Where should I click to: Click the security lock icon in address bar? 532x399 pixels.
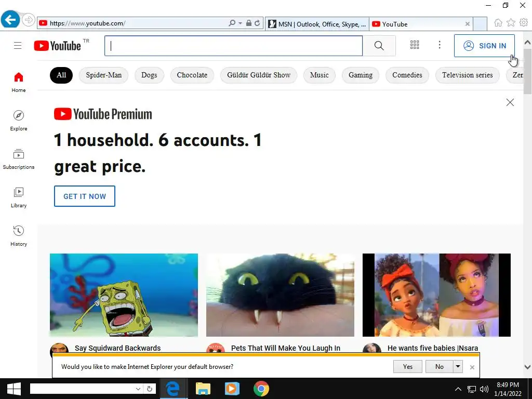[x=249, y=23]
